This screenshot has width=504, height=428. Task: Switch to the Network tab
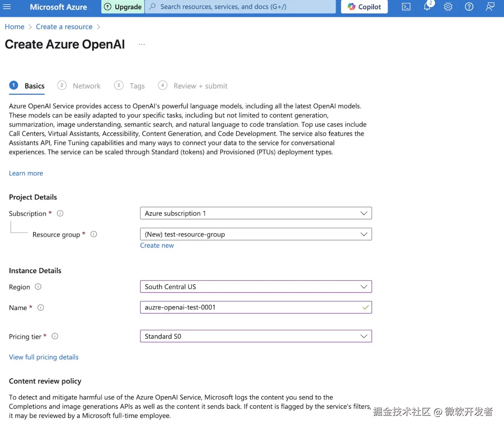point(79,86)
